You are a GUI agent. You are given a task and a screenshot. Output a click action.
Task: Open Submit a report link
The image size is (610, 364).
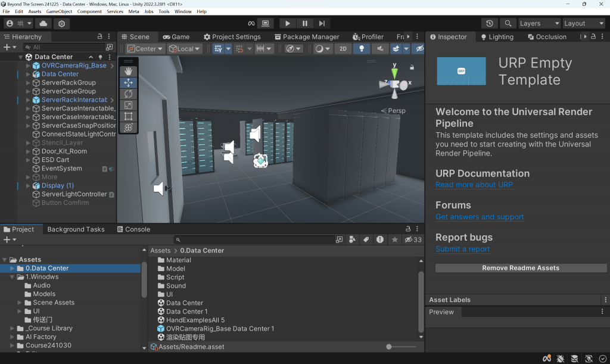pyautogui.click(x=462, y=249)
